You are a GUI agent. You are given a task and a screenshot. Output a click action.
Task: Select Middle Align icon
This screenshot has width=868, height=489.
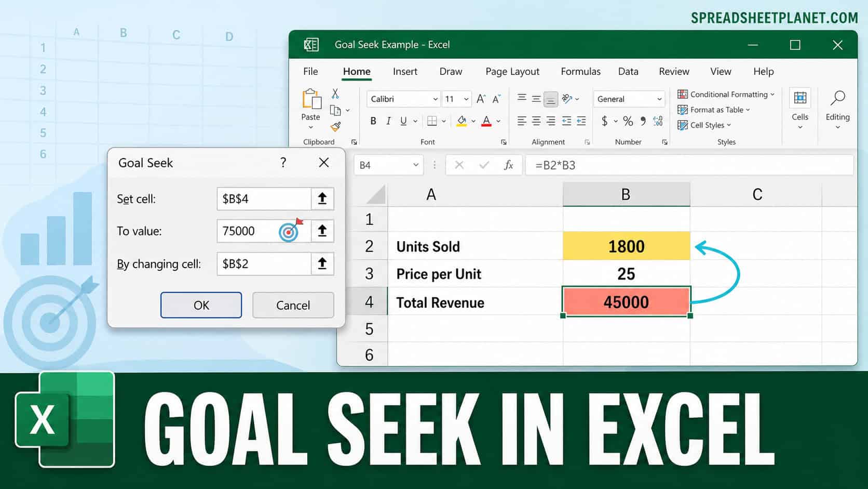pos(536,98)
